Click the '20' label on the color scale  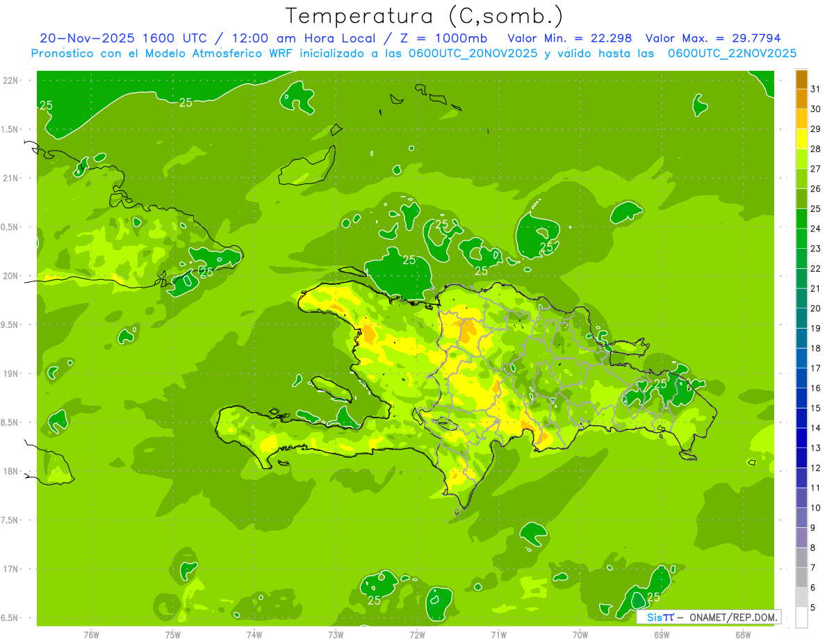pos(815,308)
